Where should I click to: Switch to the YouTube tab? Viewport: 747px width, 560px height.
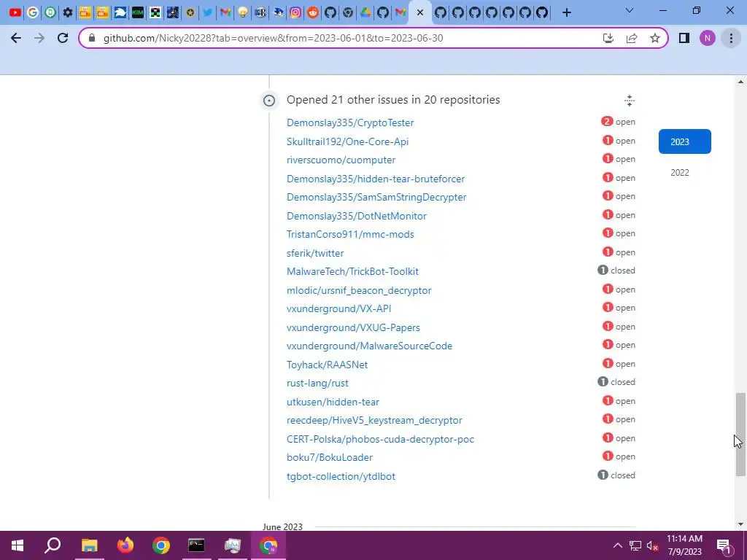[15, 12]
